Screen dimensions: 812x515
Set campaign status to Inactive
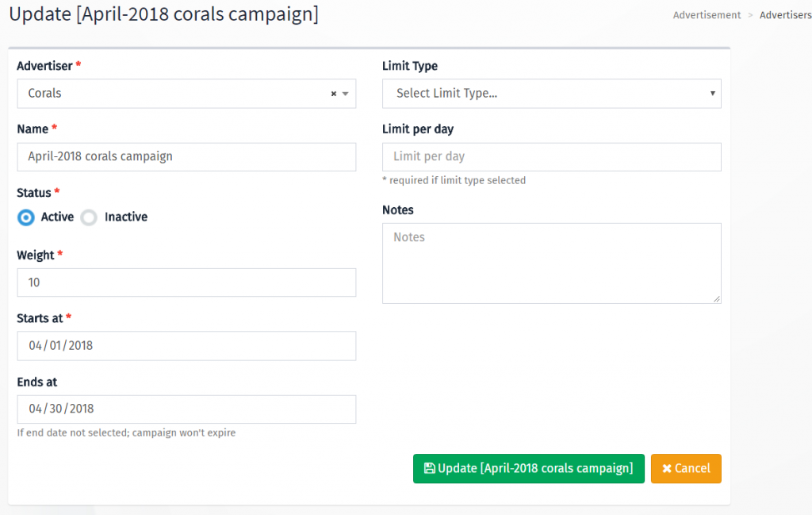[88, 217]
